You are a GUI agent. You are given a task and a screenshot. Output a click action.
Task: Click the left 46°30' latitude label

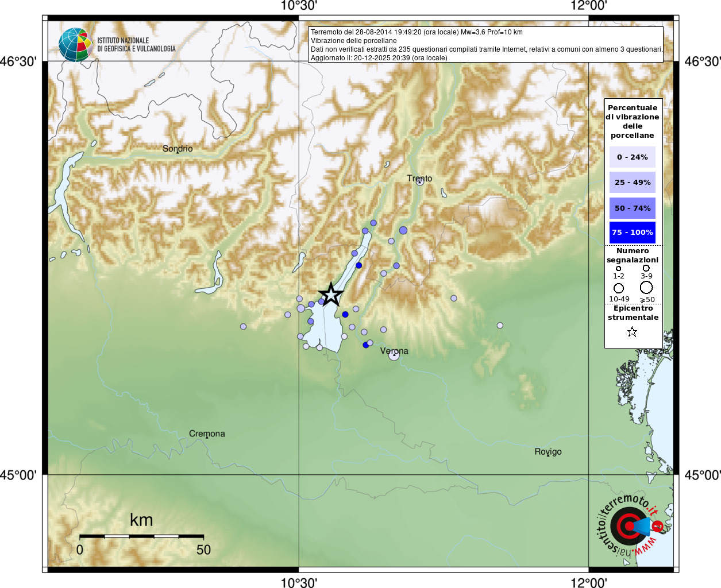(x=18, y=61)
